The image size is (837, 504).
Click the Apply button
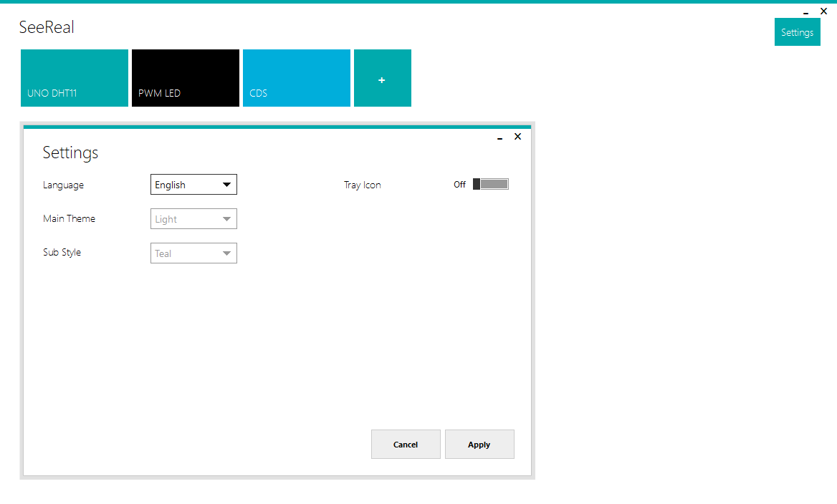tap(479, 445)
